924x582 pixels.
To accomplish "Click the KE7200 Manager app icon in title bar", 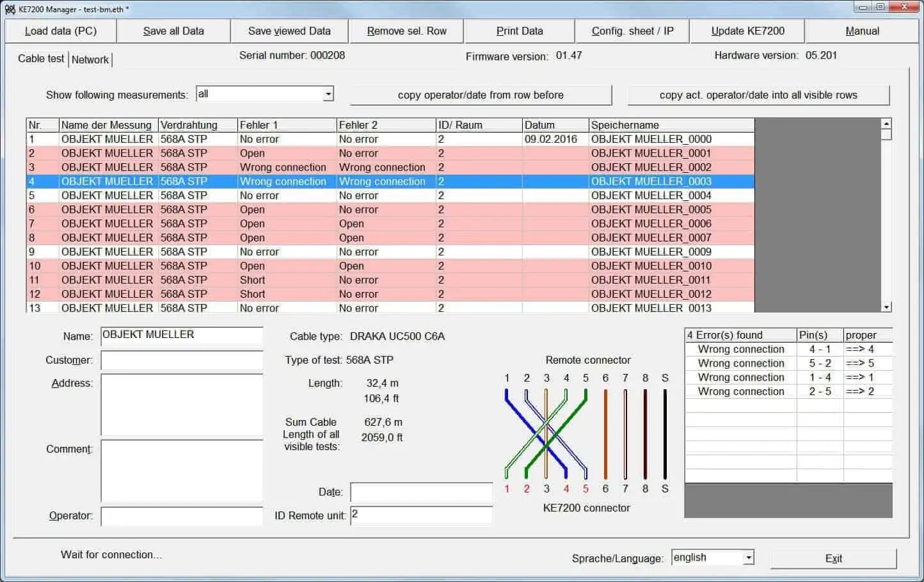I will pyautogui.click(x=10, y=9).
